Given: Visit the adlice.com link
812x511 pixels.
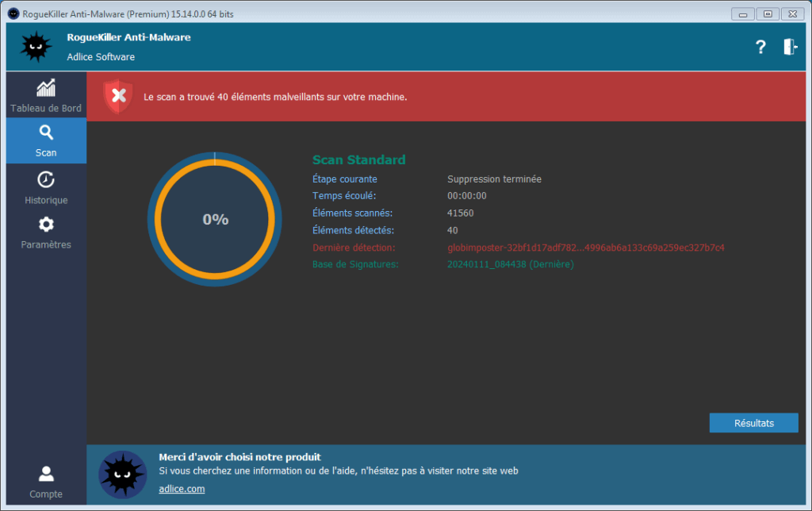Looking at the screenshot, I should 182,489.
